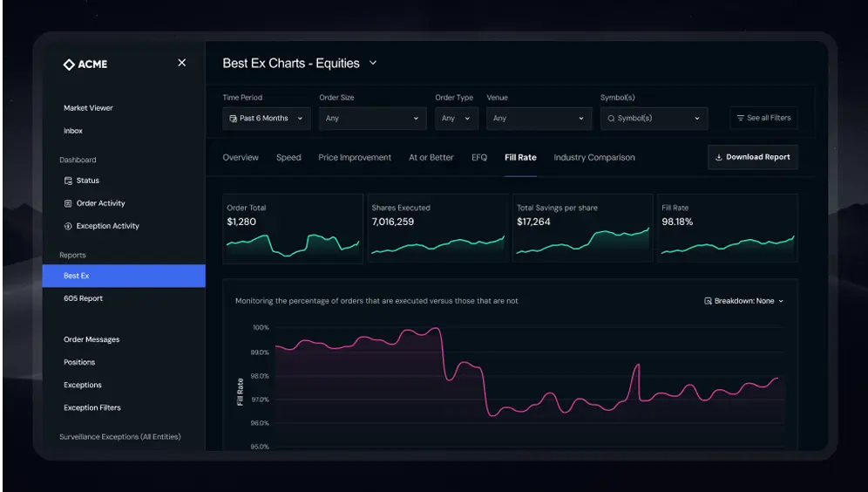Open the Order Size dropdown
The height and width of the screenshot is (492, 868).
(x=372, y=119)
